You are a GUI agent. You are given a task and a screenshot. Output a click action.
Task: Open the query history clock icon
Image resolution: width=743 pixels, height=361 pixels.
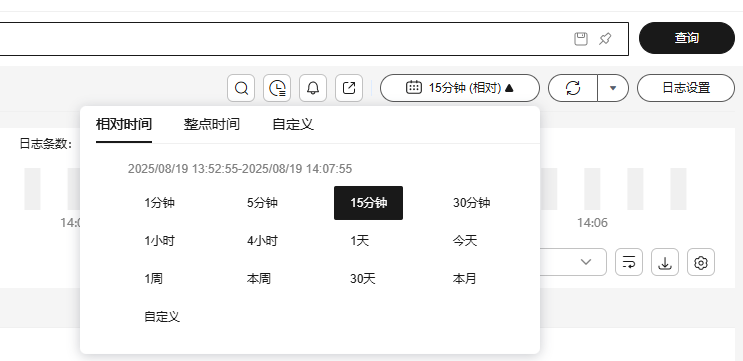pyautogui.click(x=277, y=88)
